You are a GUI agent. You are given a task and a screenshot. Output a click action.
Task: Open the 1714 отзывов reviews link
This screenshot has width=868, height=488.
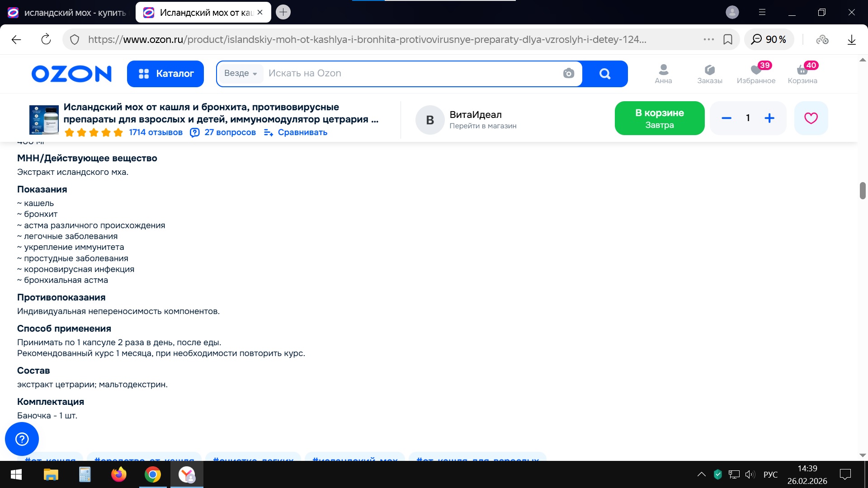click(156, 132)
